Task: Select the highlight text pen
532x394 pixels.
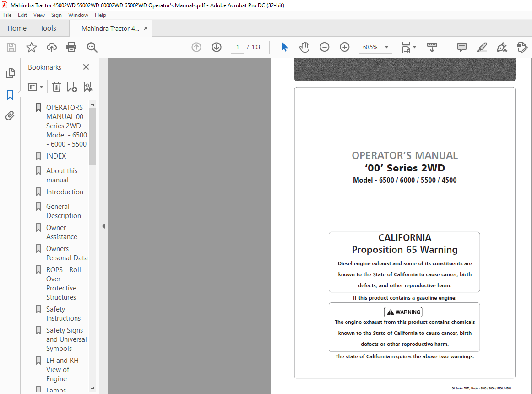Action: (x=482, y=47)
